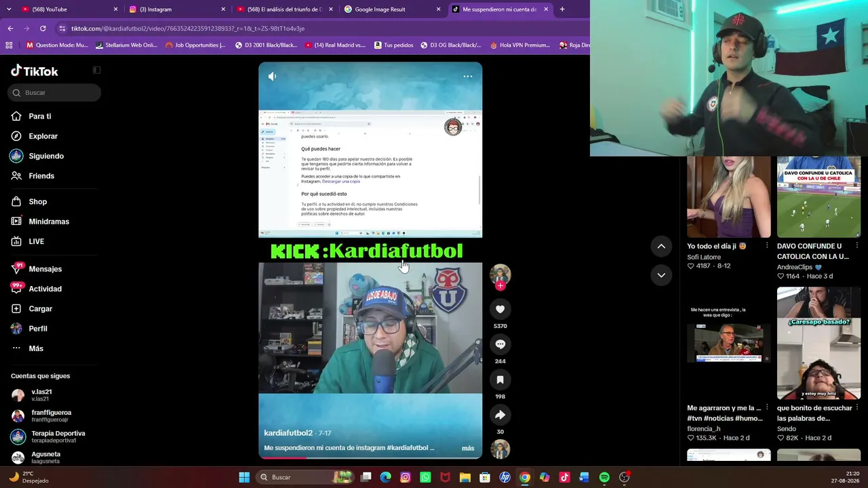Open the Friends section
The image size is (868, 488).
33,176
